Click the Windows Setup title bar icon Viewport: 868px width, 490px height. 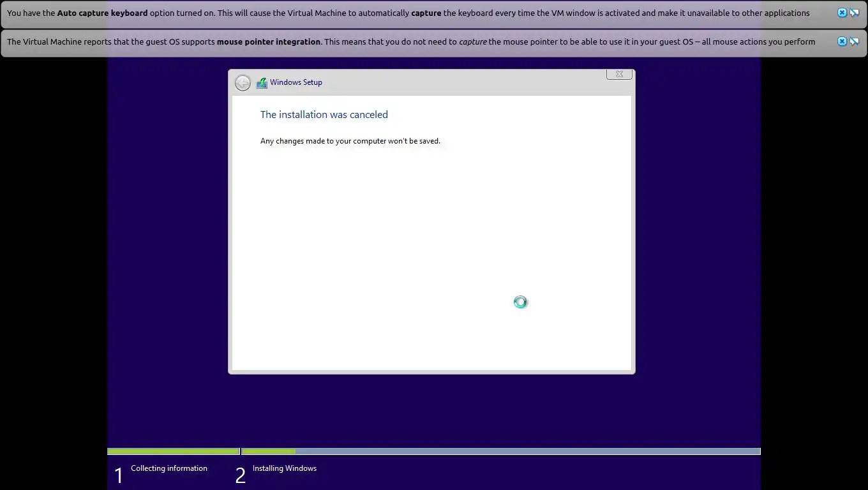(x=262, y=83)
